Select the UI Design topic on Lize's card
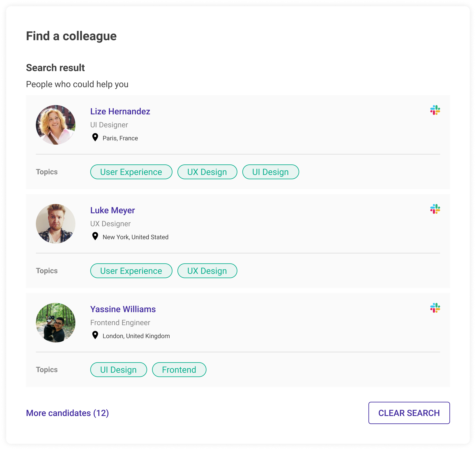The image size is (476, 450). (x=270, y=172)
